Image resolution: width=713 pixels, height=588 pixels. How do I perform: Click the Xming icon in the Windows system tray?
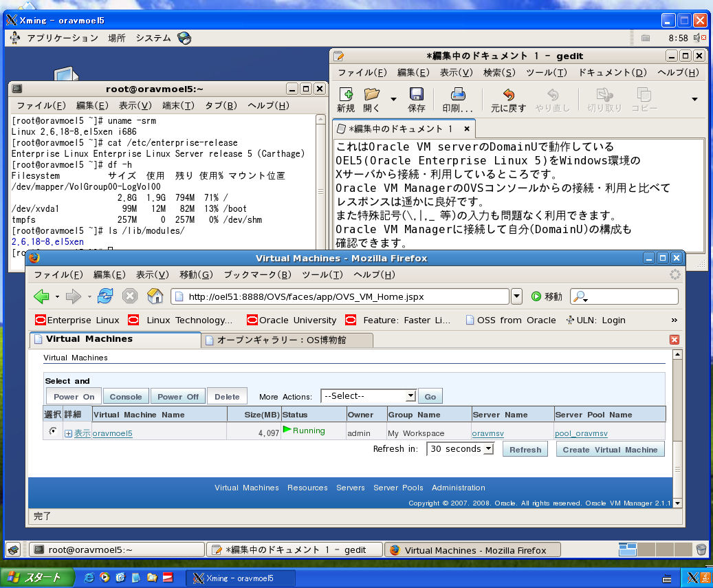click(x=692, y=578)
